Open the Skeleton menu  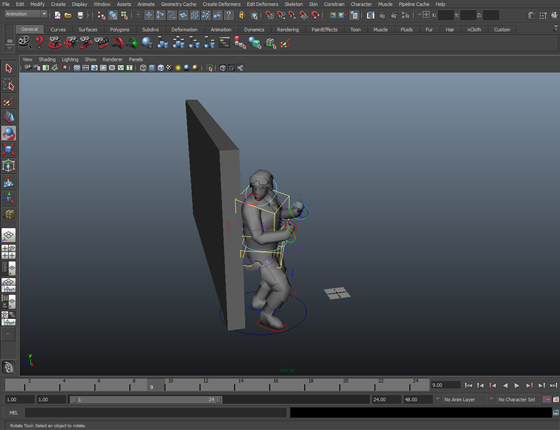click(x=294, y=4)
